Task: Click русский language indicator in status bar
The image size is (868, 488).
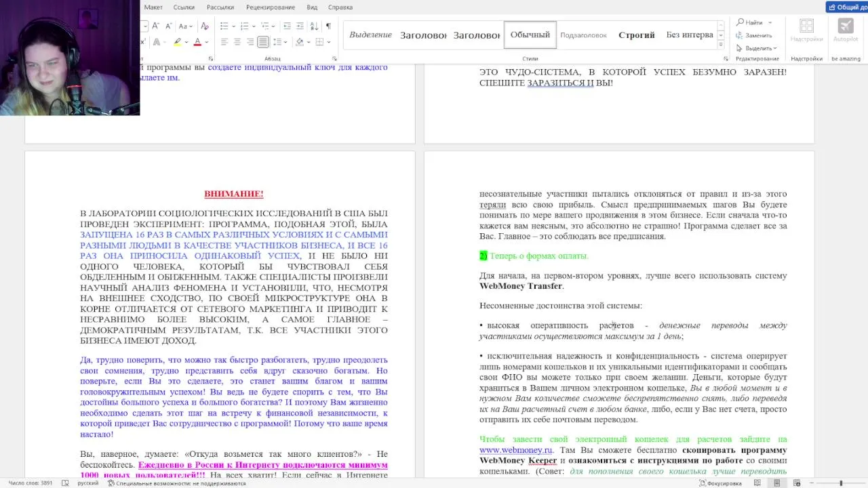Action: coord(88,483)
